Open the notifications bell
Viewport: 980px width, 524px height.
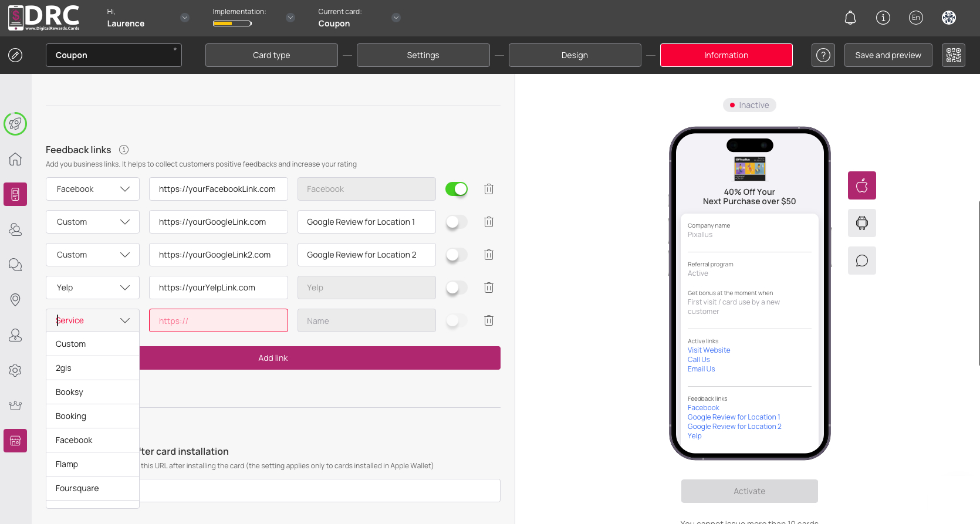point(850,18)
